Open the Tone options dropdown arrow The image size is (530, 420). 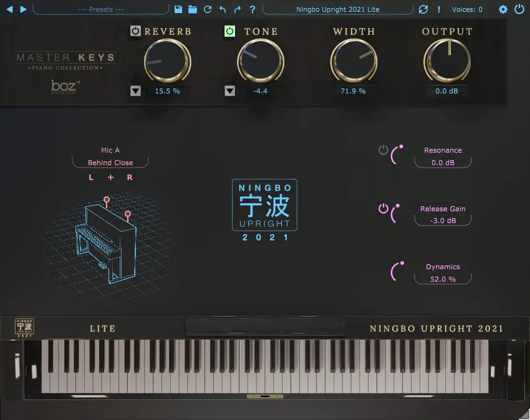230,91
